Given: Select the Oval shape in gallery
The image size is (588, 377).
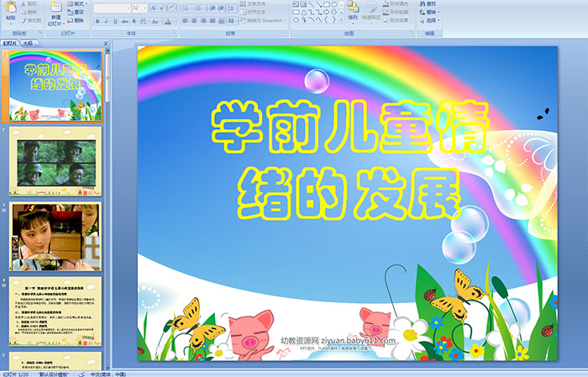Looking at the screenshot, I should click(333, 4).
